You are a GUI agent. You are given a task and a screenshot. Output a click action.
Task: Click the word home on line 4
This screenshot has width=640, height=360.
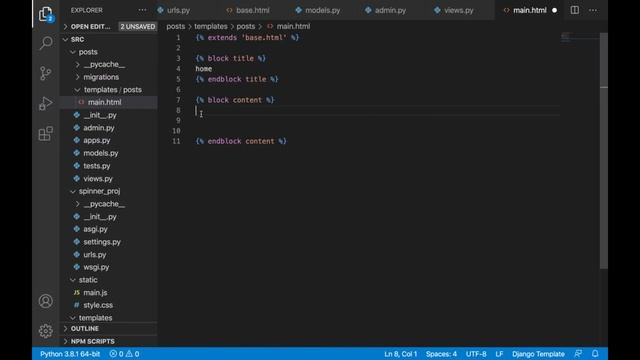[204, 69]
